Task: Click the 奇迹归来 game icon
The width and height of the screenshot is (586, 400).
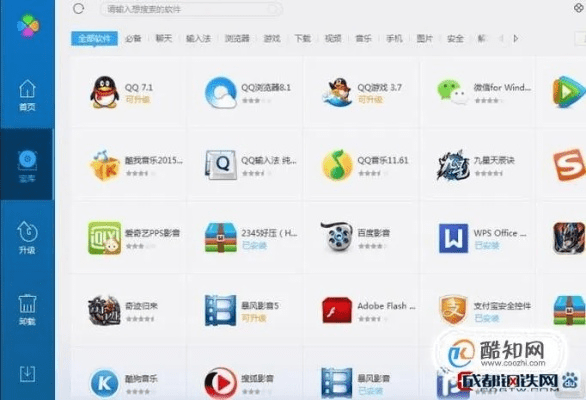Action: click(x=104, y=311)
